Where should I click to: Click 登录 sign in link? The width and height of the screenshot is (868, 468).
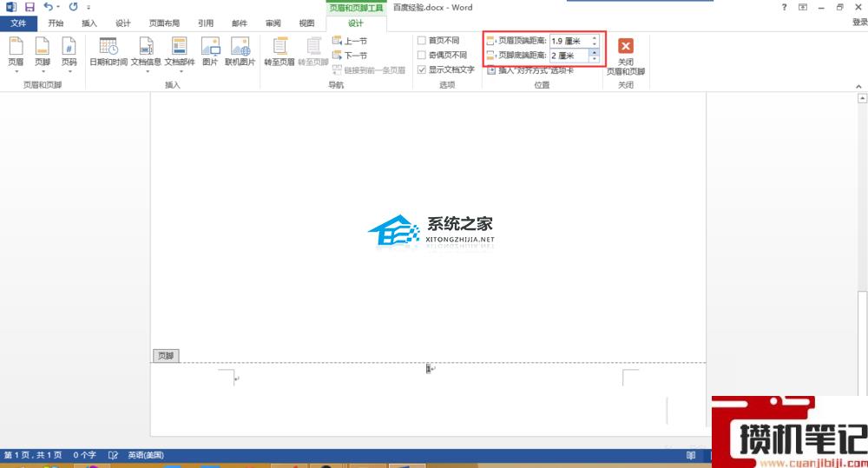tap(859, 23)
